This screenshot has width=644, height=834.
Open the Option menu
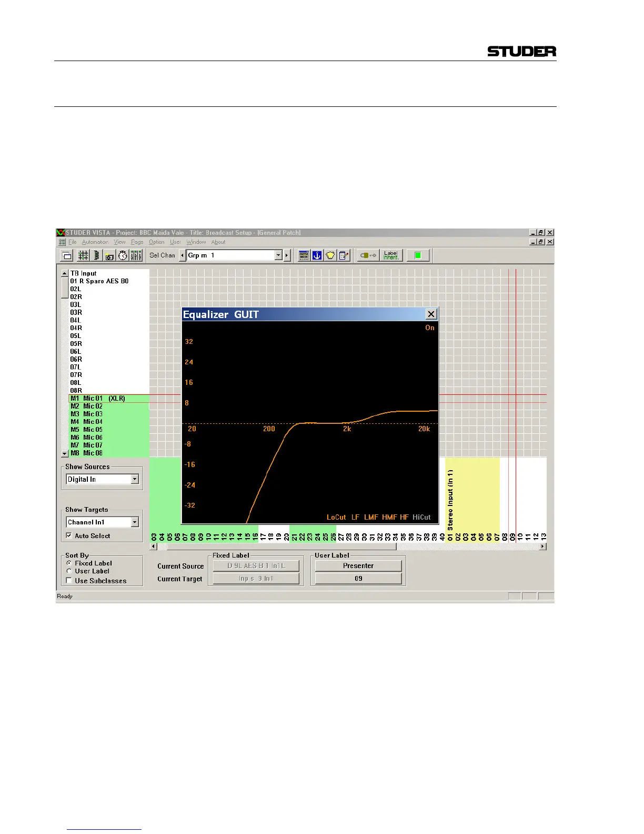coord(156,242)
